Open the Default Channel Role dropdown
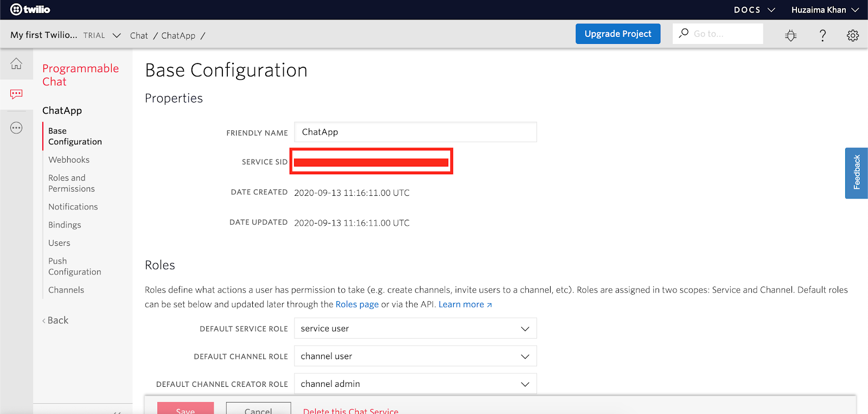868x414 pixels. click(x=416, y=356)
